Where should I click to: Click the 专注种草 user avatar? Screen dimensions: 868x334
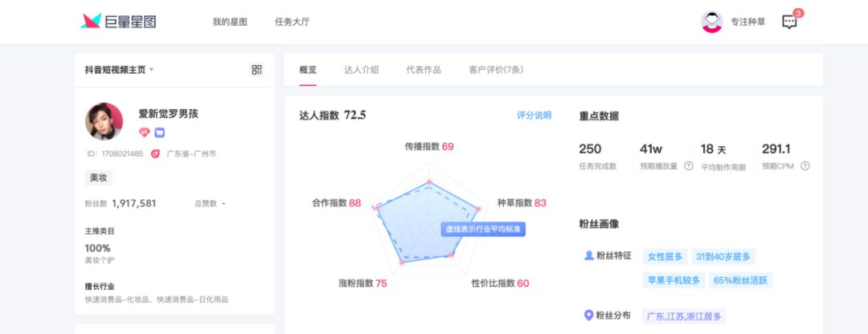click(712, 22)
